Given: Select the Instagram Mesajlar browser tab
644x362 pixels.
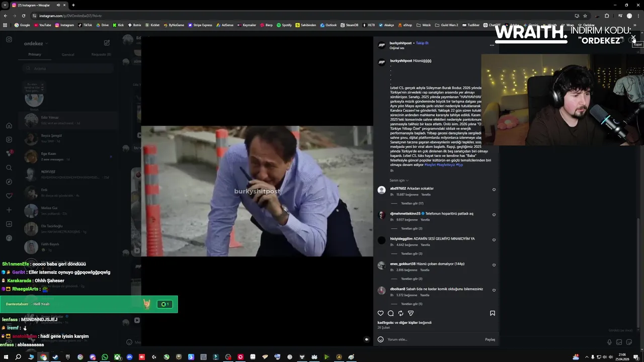Looking at the screenshot, I should 40,5.
